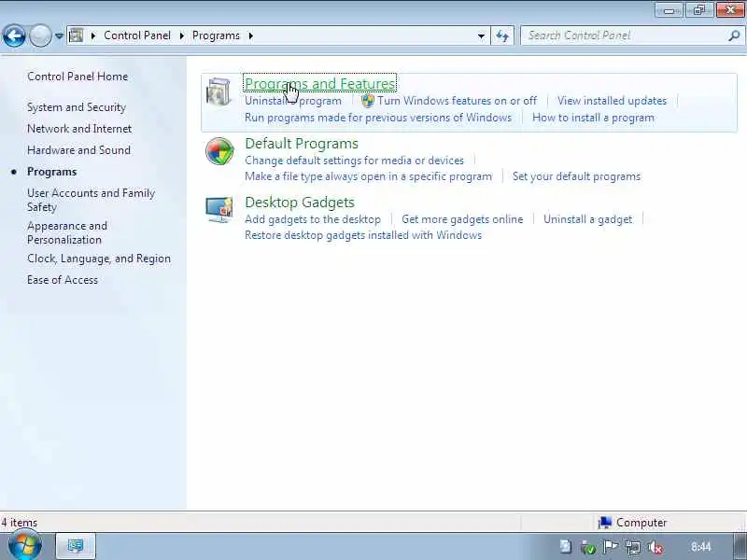Click How to install a program
The image size is (747, 560).
pos(593,118)
